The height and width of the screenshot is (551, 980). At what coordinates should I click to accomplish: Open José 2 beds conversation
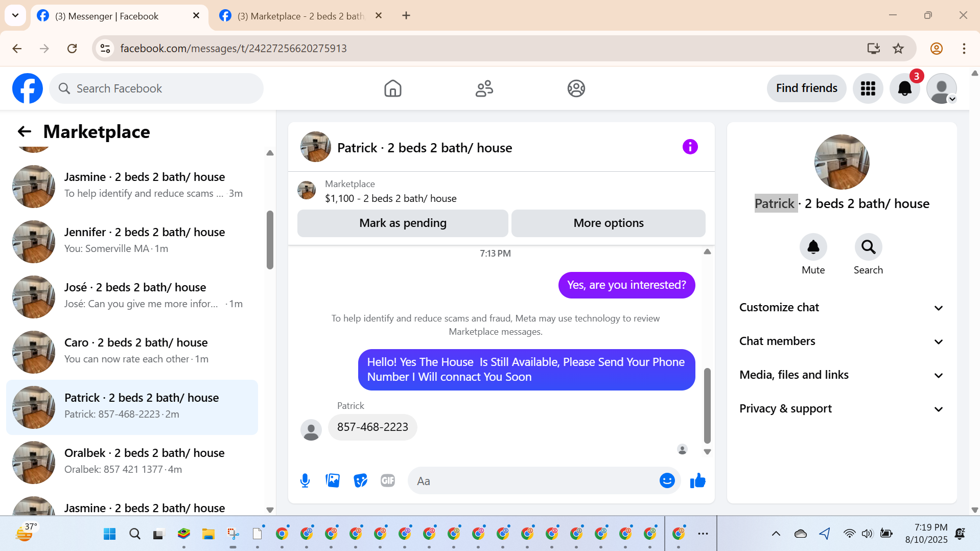pos(132,296)
